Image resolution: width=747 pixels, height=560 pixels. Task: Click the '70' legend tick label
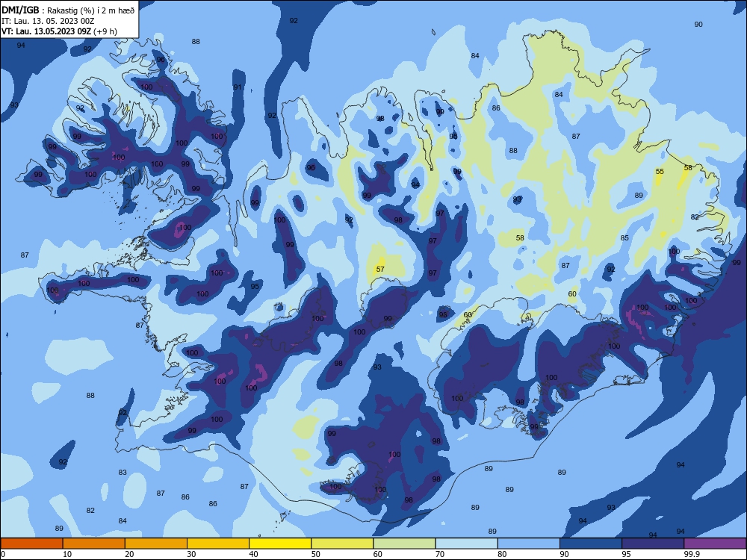point(440,554)
